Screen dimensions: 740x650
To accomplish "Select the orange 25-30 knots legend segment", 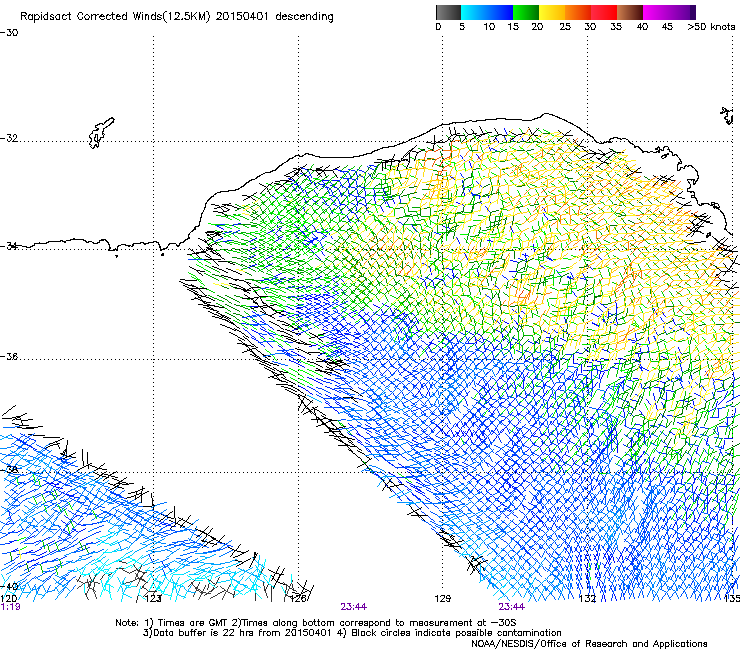I will (x=578, y=12).
